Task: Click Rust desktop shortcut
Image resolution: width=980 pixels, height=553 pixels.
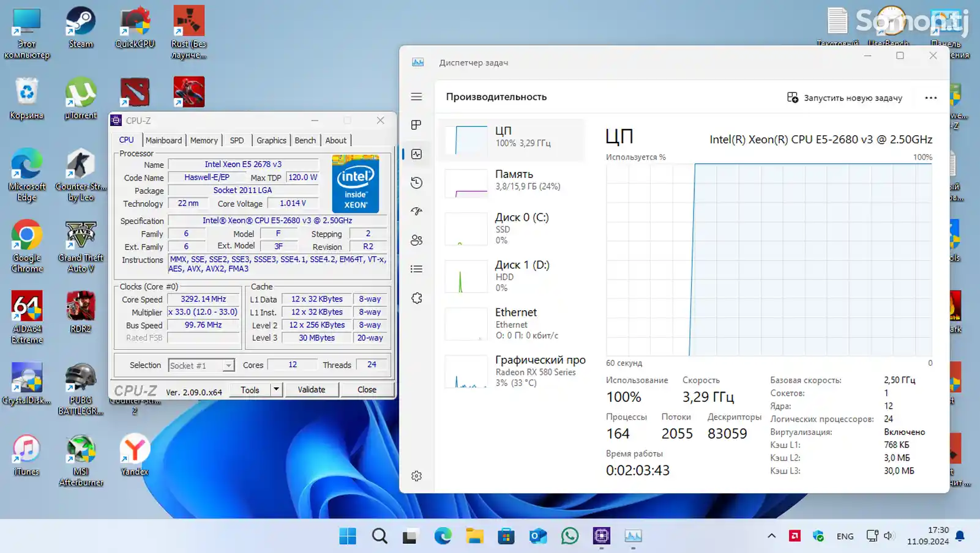Action: 189,32
